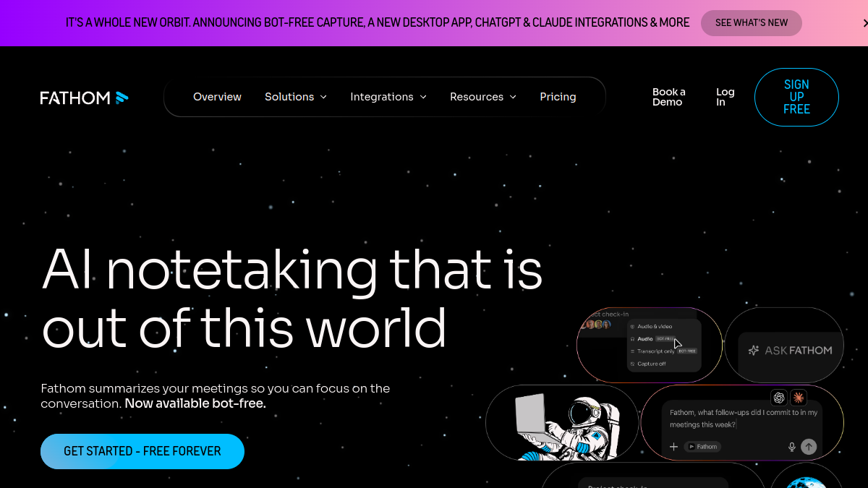Image resolution: width=868 pixels, height=488 pixels.
Task: Select Capture off option
Action: tap(648, 364)
